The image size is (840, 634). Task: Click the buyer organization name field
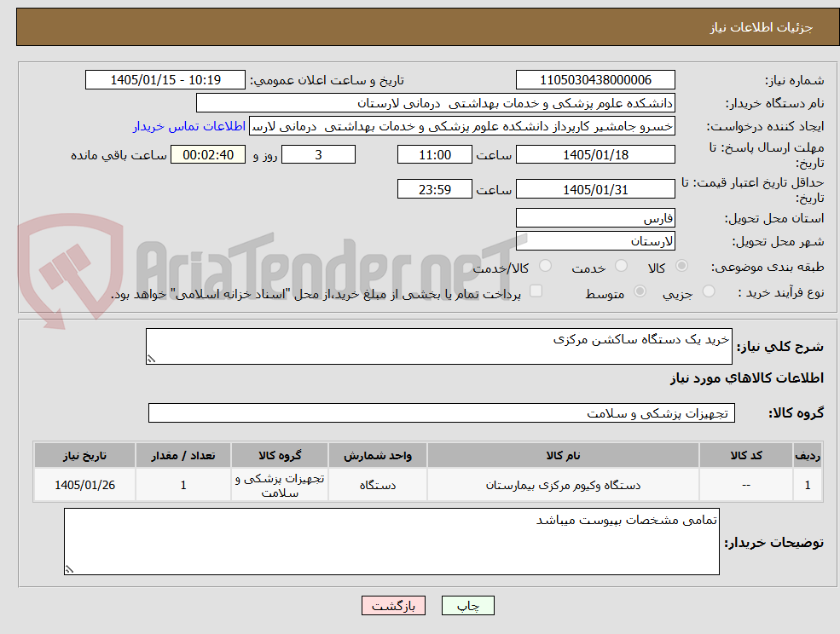tap(435, 103)
